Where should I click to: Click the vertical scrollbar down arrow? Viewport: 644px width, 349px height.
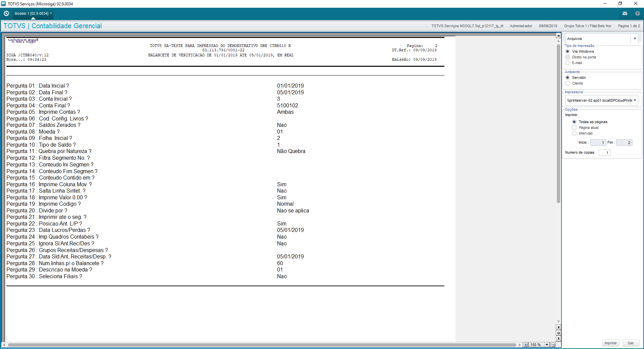(558, 321)
